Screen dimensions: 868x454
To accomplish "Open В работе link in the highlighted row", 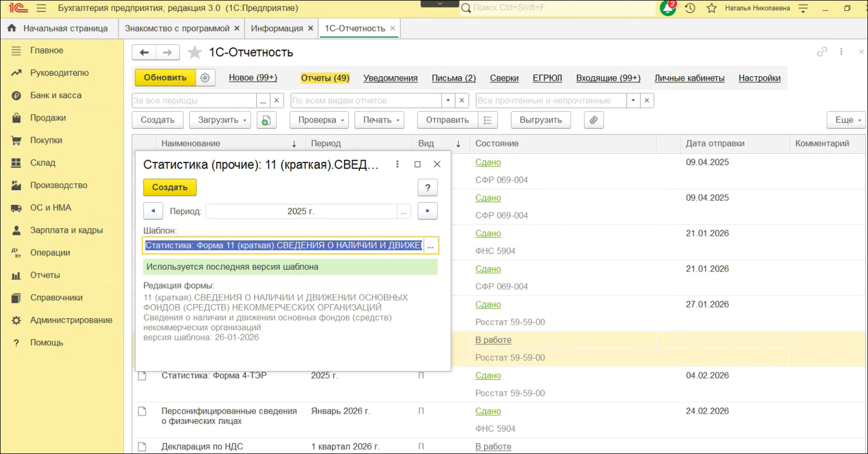I will coord(493,340).
